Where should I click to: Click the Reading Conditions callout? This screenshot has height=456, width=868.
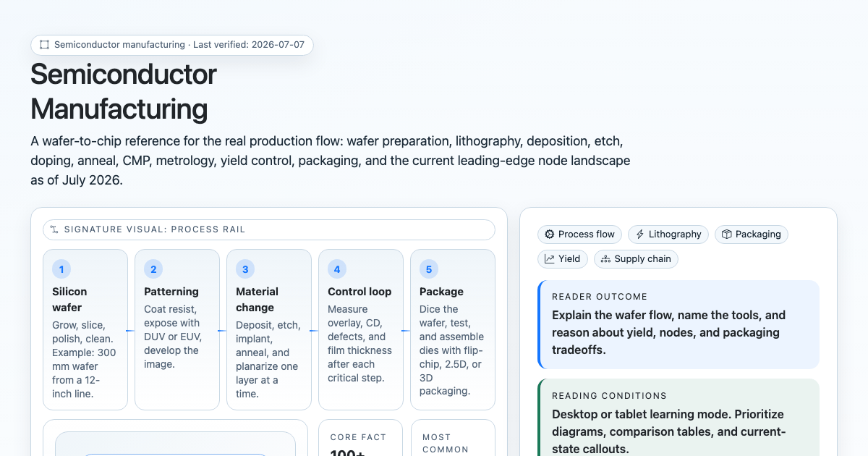coord(678,418)
